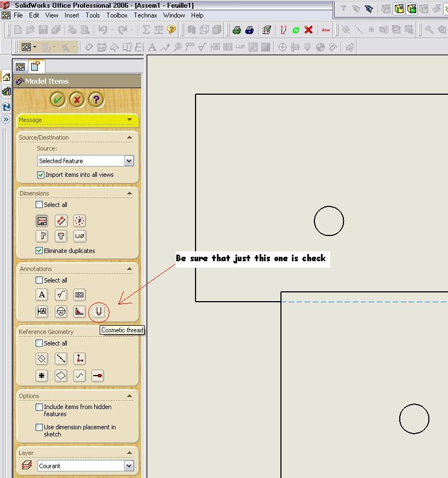Toggle the Hole Wizard locations dimension icon

click(x=61, y=235)
